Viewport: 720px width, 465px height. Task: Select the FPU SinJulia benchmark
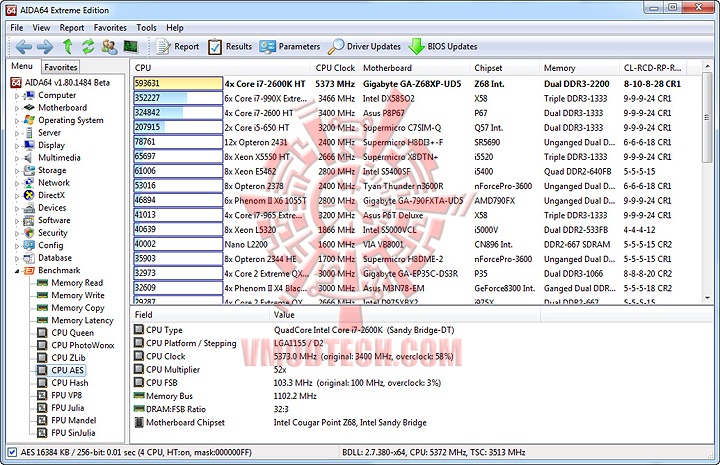click(x=73, y=432)
